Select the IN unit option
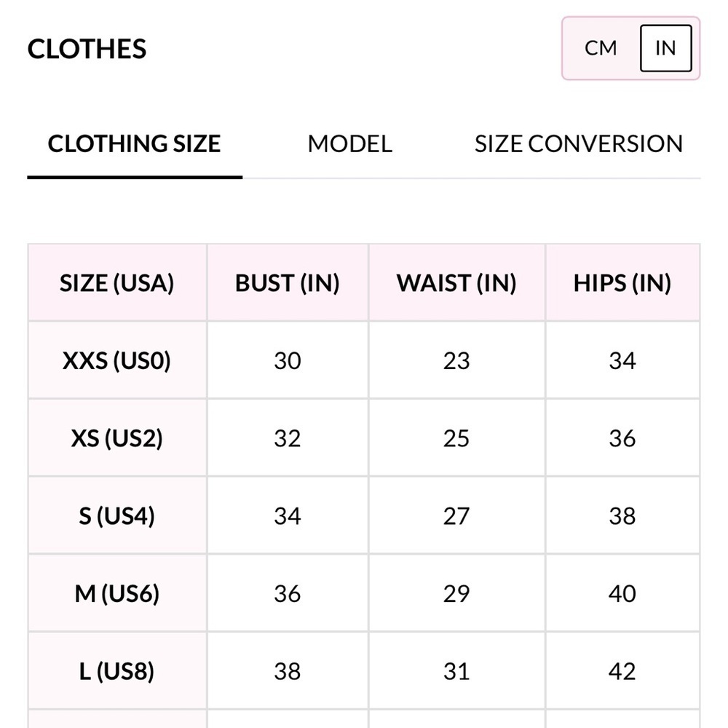728x728 pixels. 665,48
